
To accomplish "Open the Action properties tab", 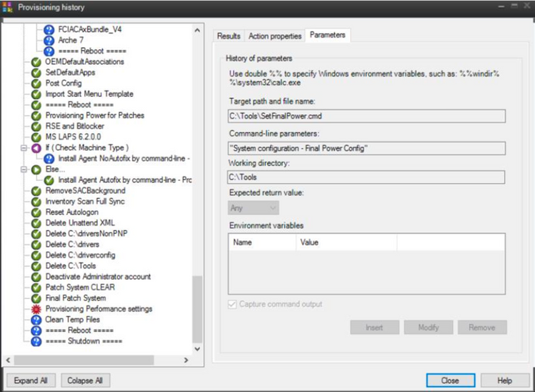I will 275,36.
